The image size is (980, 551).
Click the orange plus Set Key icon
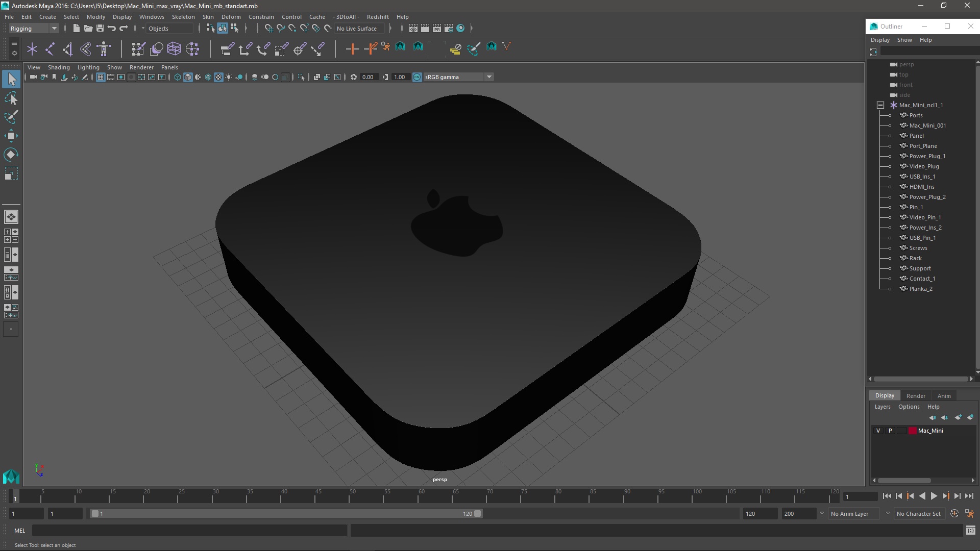(352, 49)
